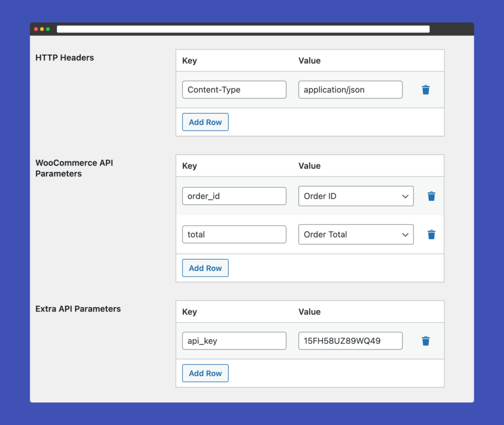This screenshot has width=504, height=425.
Task: Delete the total parameter row
Action: pos(431,234)
